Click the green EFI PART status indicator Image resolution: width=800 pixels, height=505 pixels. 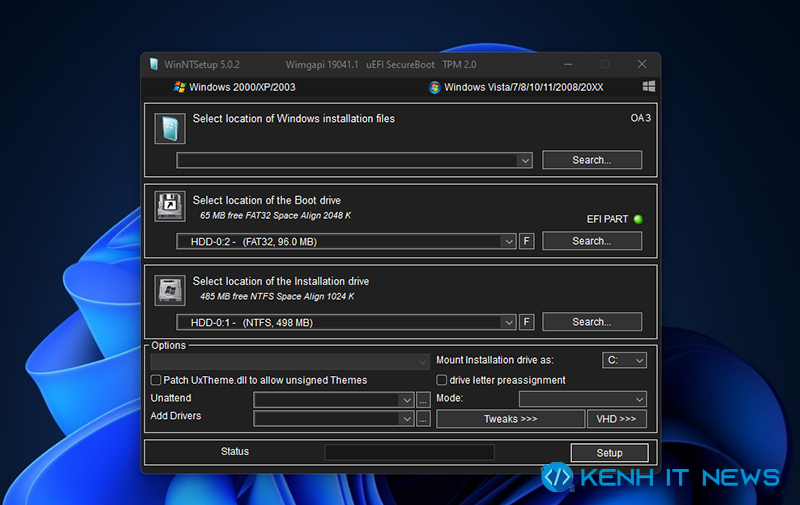point(638,219)
